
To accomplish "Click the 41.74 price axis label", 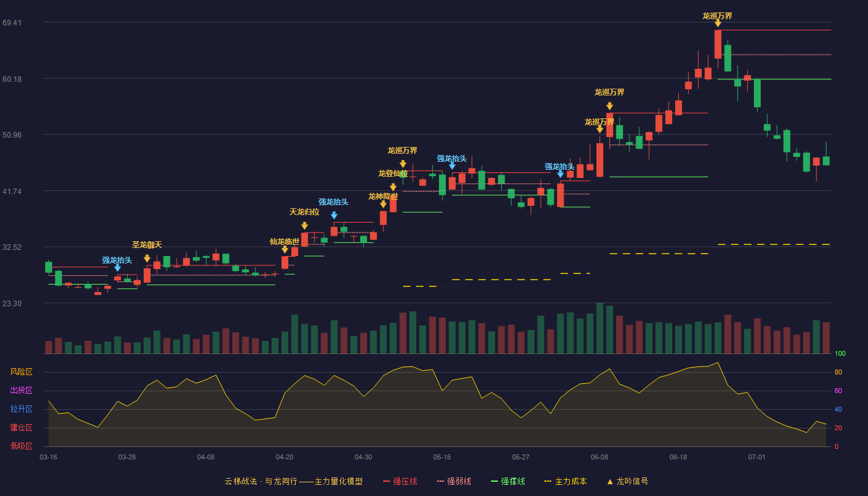I will (x=12, y=191).
